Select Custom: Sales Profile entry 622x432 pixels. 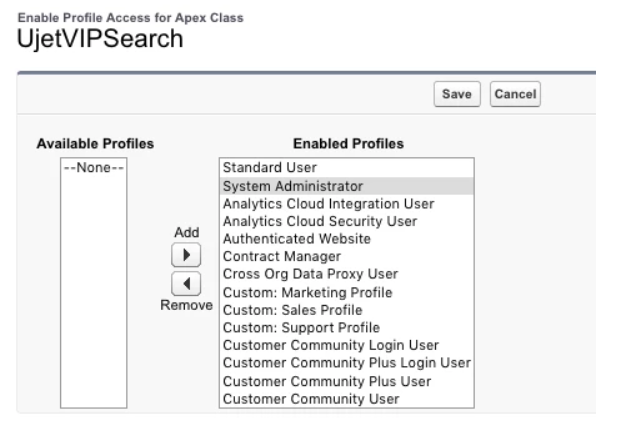(293, 310)
